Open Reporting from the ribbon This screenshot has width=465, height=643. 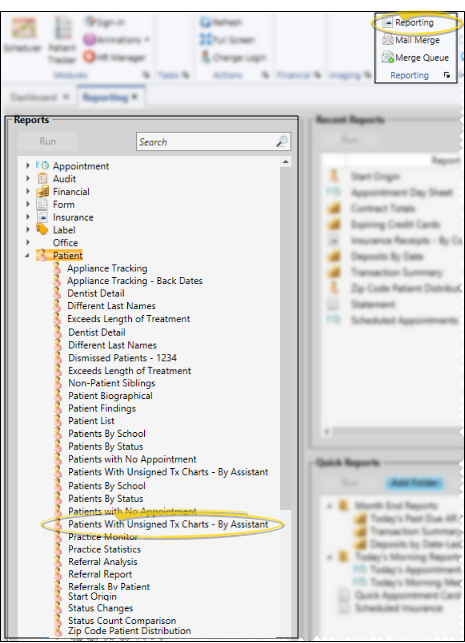[408, 23]
